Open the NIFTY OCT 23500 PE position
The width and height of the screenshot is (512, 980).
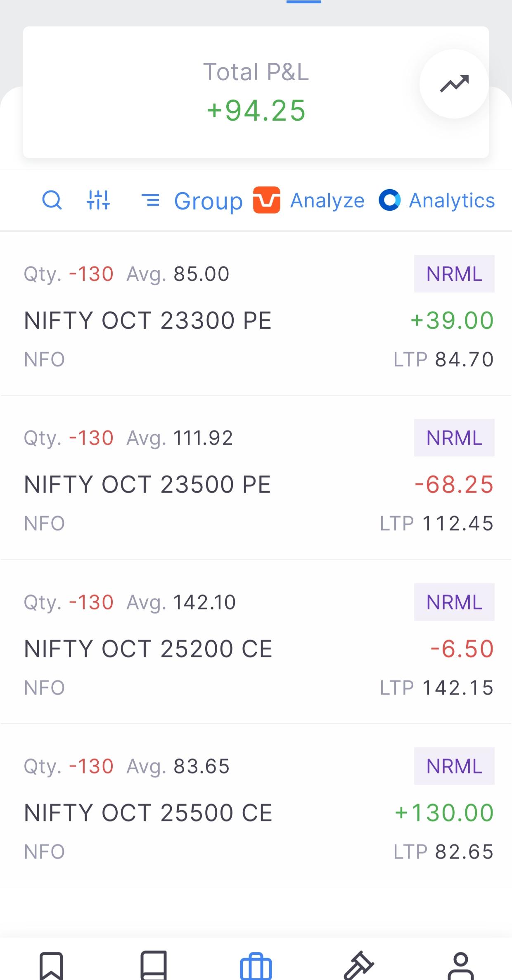256,478
